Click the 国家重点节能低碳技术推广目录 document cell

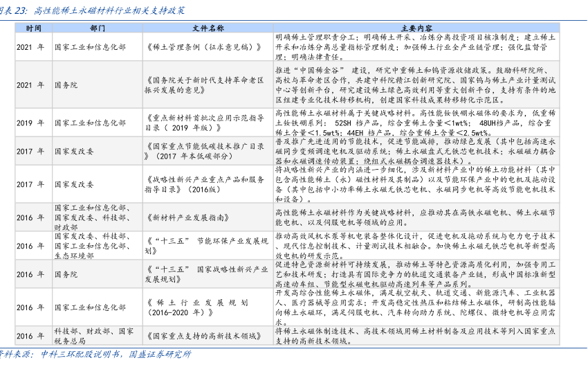(203, 151)
